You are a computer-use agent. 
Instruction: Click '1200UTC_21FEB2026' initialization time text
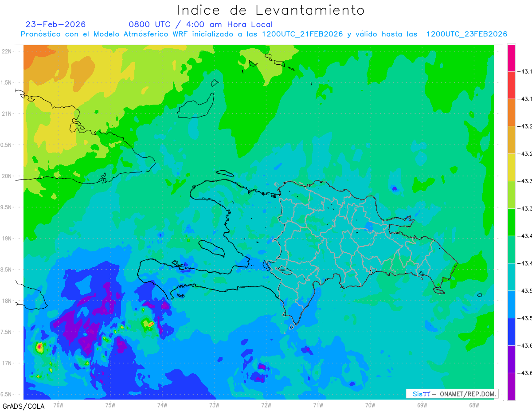click(302, 34)
